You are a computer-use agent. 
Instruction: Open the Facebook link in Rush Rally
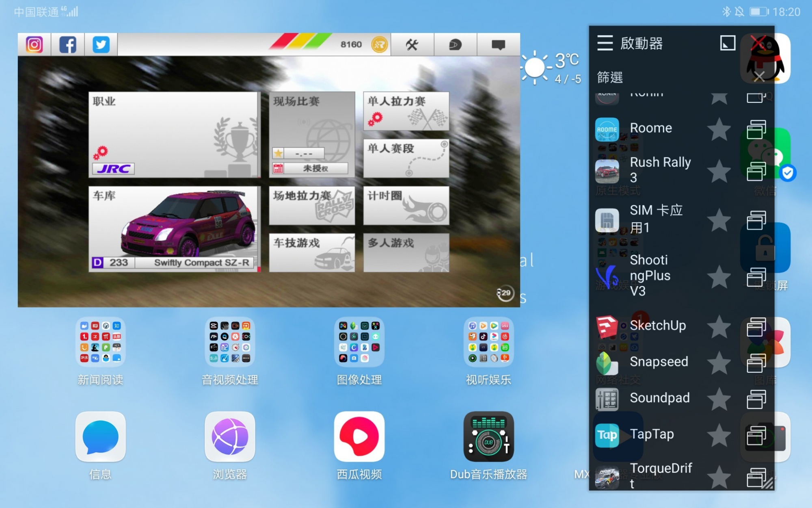68,44
